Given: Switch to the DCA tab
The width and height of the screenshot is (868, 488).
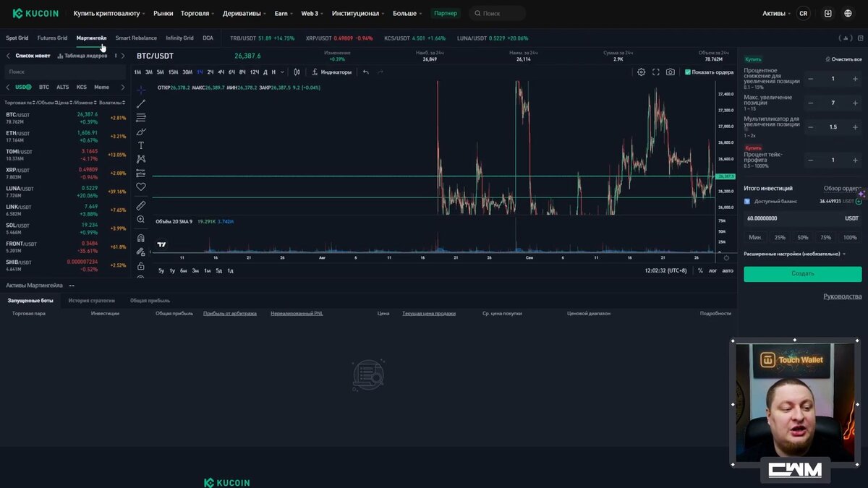Looking at the screenshot, I should click(208, 38).
